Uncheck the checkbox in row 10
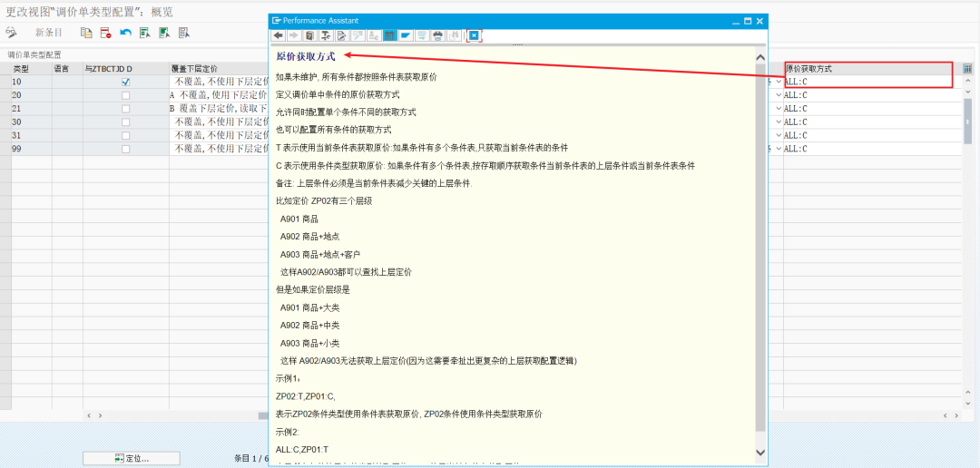 (x=125, y=82)
